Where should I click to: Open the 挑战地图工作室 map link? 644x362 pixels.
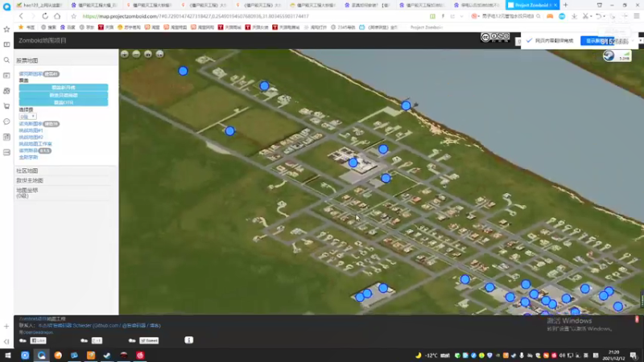[x=35, y=144]
